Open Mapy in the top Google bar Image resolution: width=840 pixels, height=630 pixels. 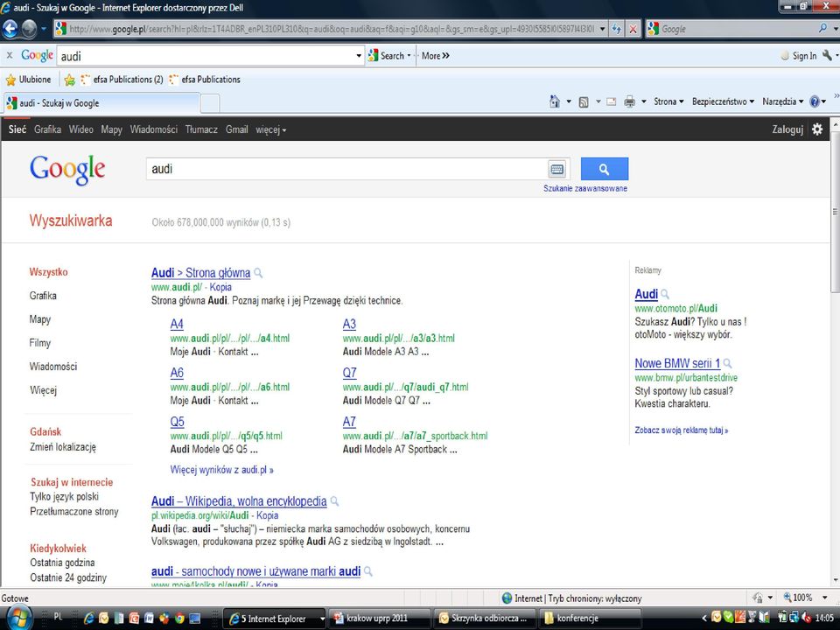[x=111, y=129]
